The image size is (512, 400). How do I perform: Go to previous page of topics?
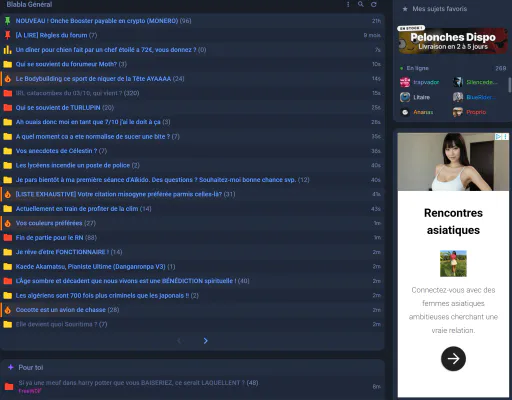(x=179, y=341)
